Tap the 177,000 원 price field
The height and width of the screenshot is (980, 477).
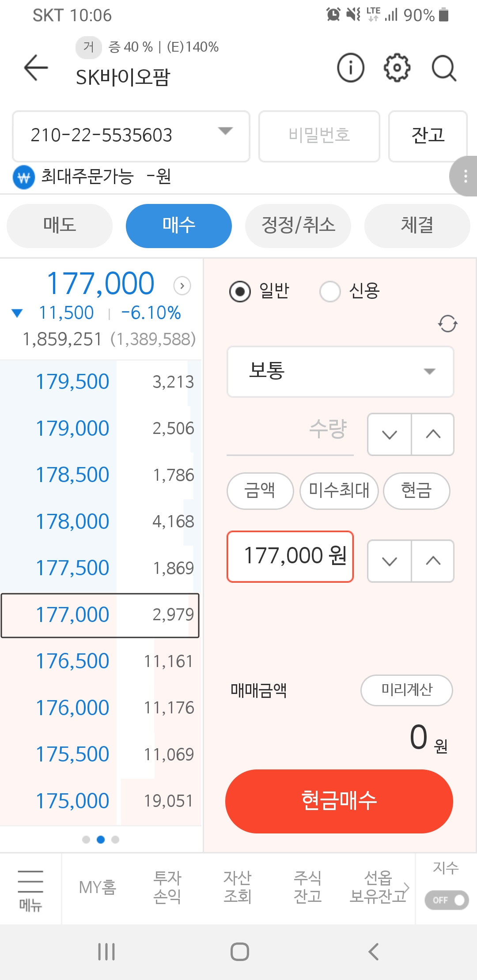tap(290, 557)
